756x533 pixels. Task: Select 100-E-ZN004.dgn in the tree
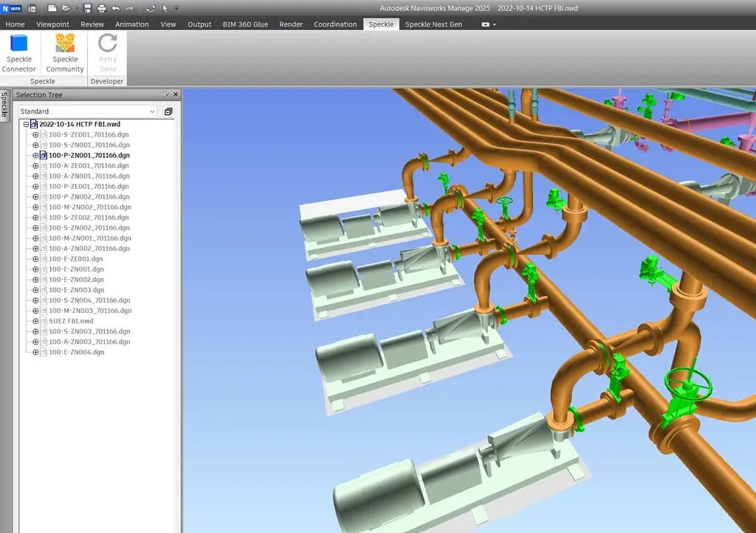click(76, 352)
